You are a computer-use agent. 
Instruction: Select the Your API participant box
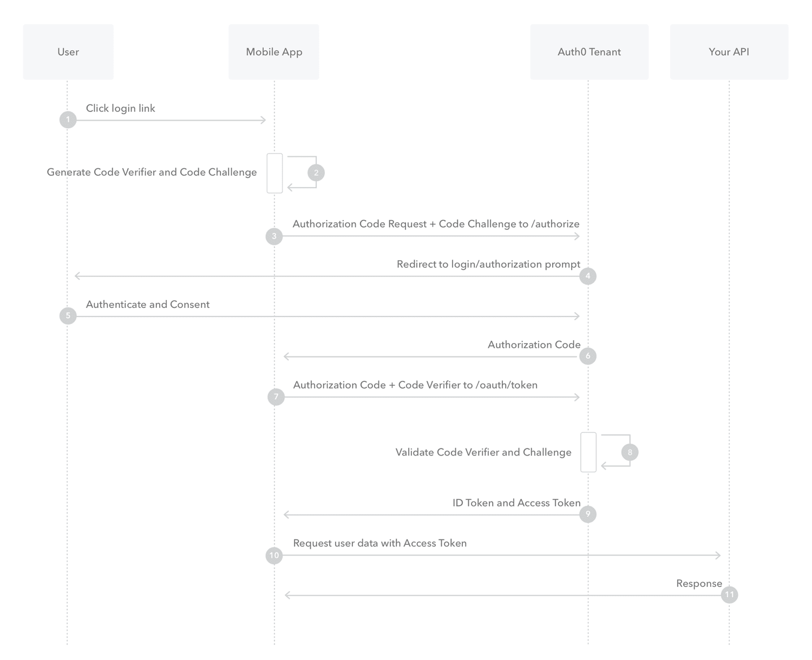[729, 52]
